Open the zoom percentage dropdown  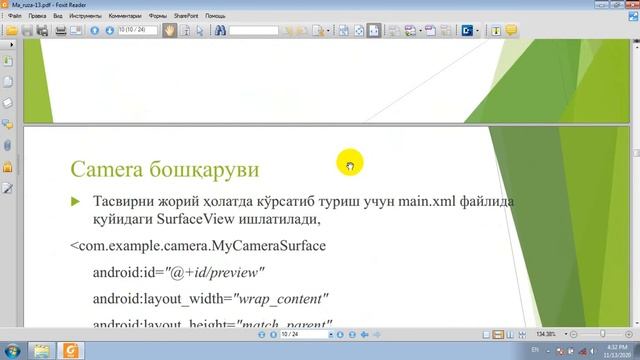(566, 334)
